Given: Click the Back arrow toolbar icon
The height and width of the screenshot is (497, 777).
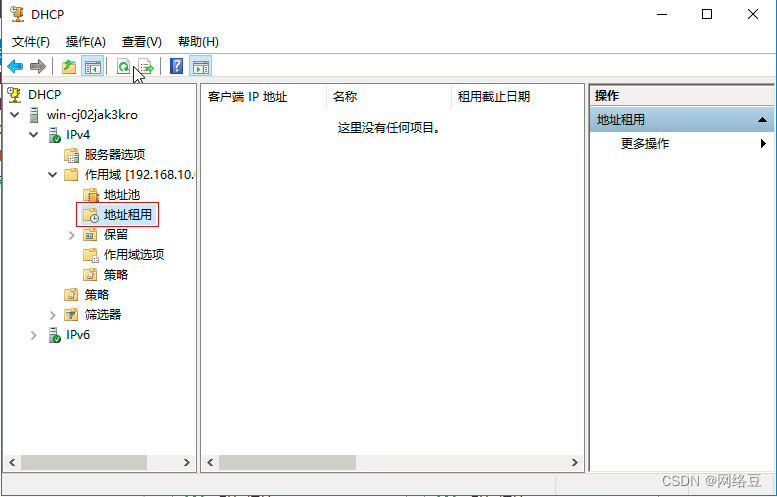Looking at the screenshot, I should click(x=15, y=66).
